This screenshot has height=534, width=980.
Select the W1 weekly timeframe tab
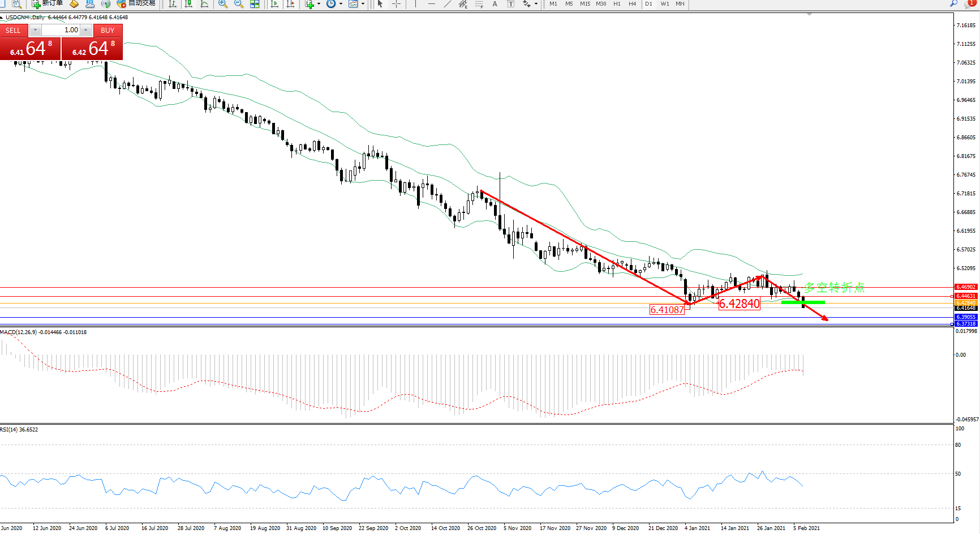pyautogui.click(x=664, y=4)
